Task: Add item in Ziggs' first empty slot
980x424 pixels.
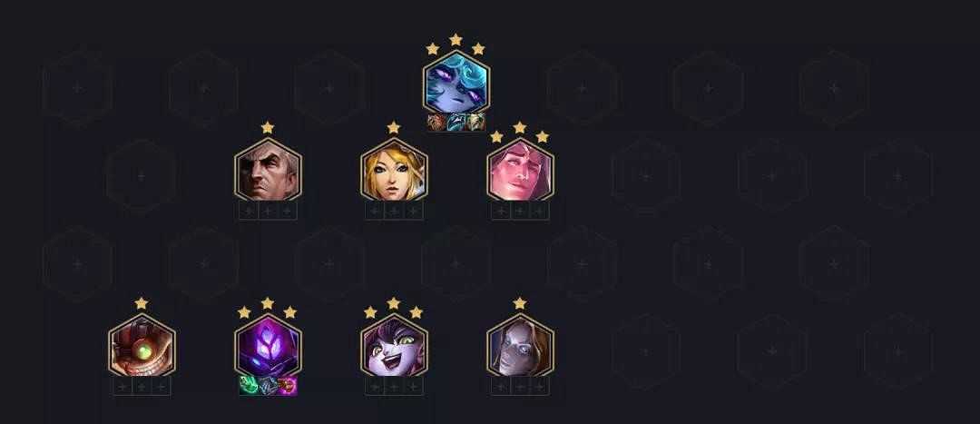Action: (x=122, y=387)
